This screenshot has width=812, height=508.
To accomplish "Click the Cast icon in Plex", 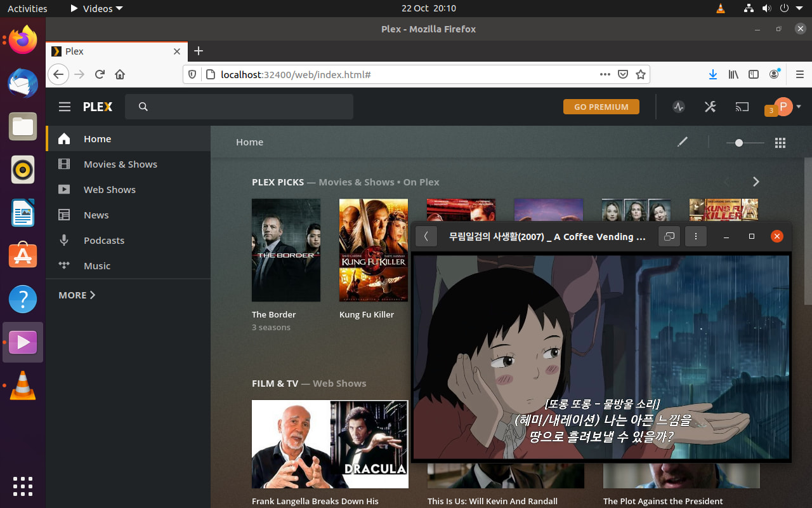I will click(742, 107).
